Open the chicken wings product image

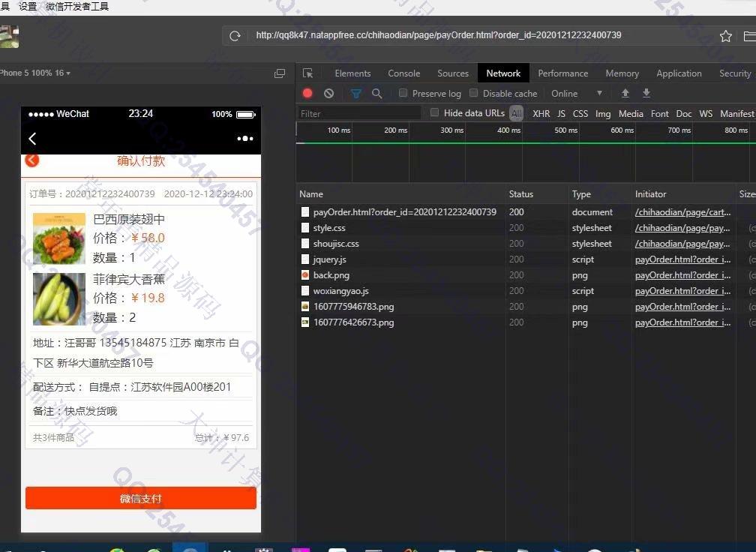[58, 238]
